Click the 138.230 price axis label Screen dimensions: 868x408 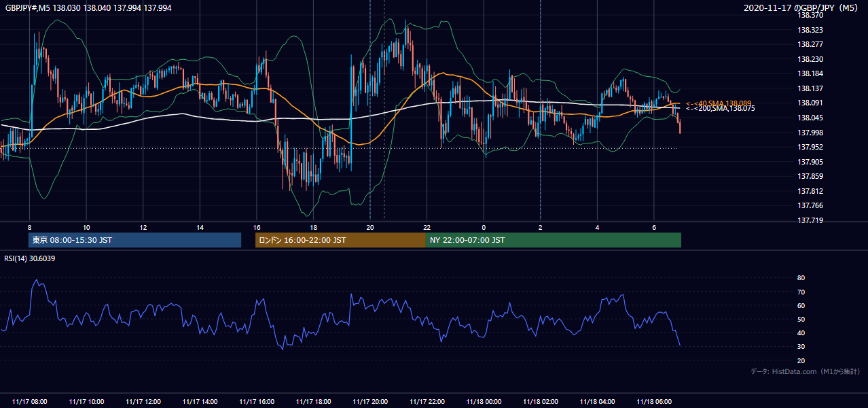tap(810, 59)
